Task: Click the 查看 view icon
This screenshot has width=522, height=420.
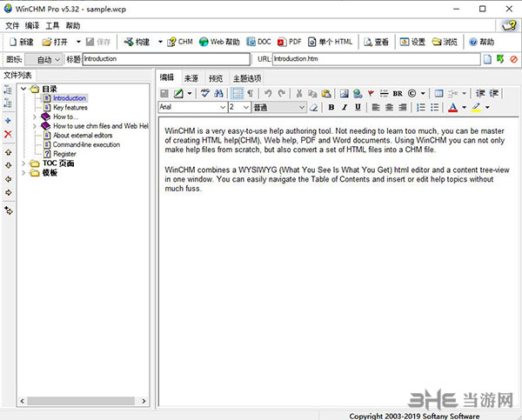Action: pos(368,42)
